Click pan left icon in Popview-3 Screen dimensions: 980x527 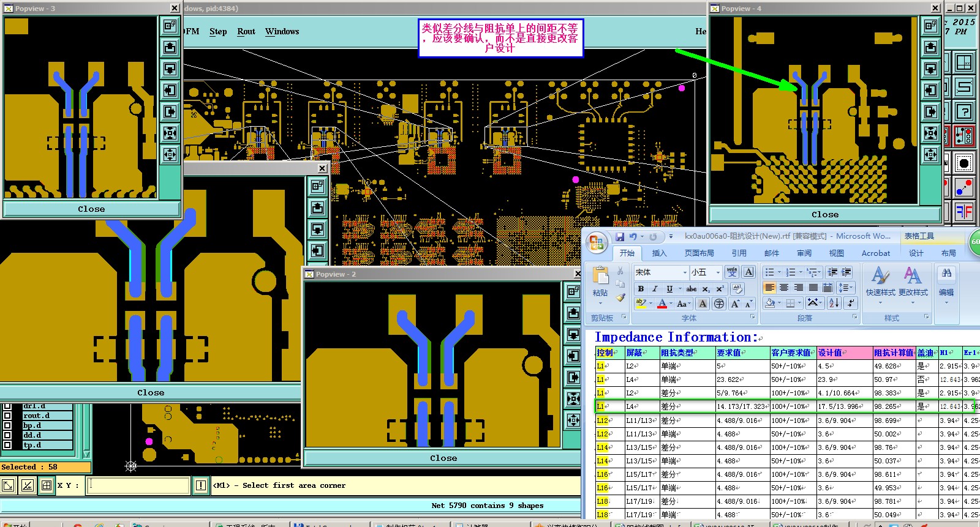[170, 90]
